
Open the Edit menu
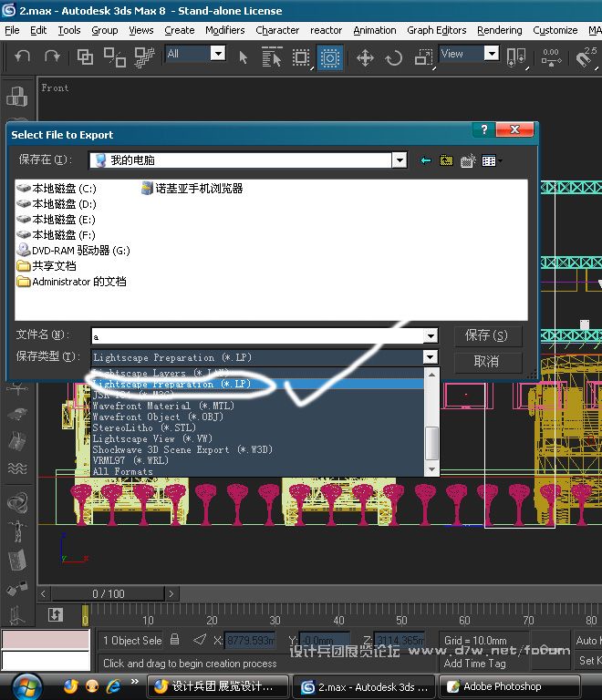click(38, 30)
